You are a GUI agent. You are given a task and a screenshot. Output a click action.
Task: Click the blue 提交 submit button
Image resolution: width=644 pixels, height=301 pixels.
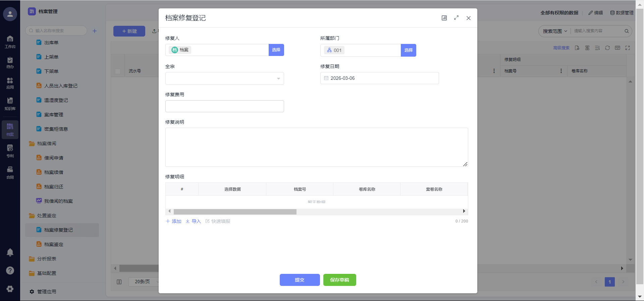point(300,280)
